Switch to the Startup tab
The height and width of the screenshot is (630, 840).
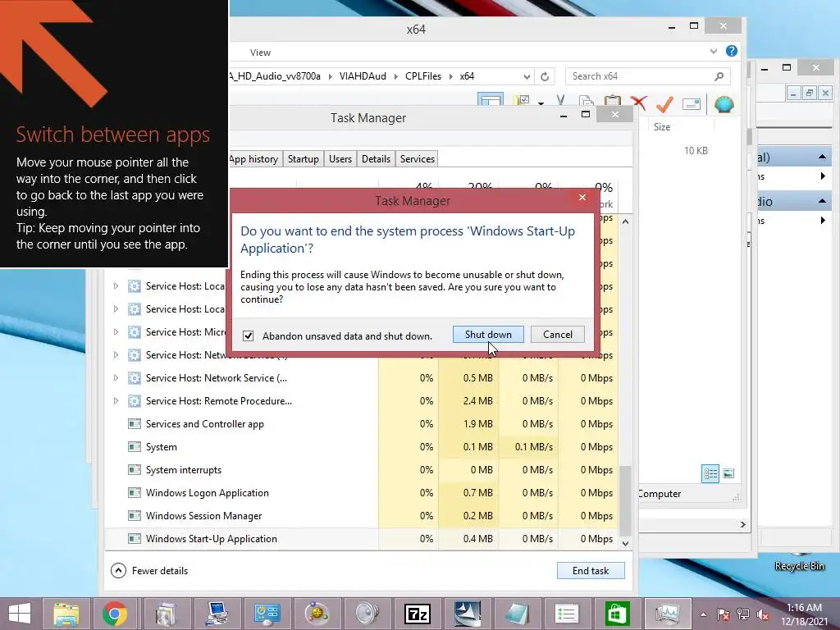[x=304, y=159]
